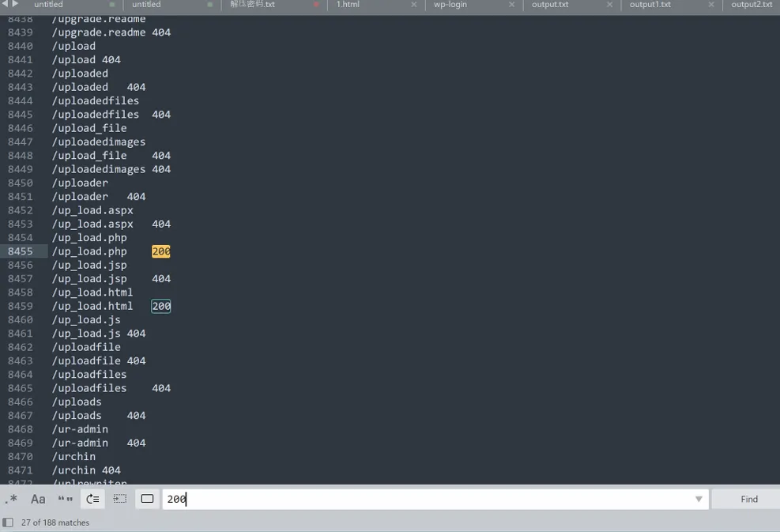The width and height of the screenshot is (780, 532).
Task: Click unsaved dot on 解压密码.txt tab
Action: 316,5
